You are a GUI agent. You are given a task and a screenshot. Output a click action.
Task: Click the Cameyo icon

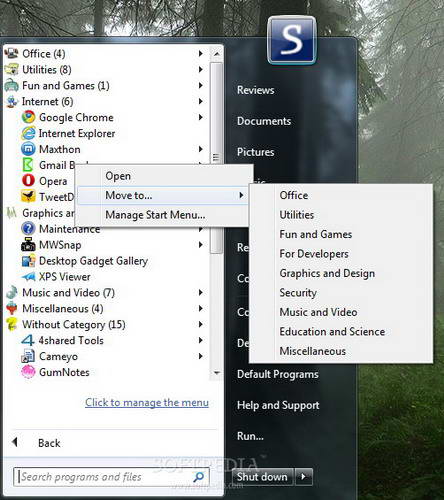coord(28,356)
